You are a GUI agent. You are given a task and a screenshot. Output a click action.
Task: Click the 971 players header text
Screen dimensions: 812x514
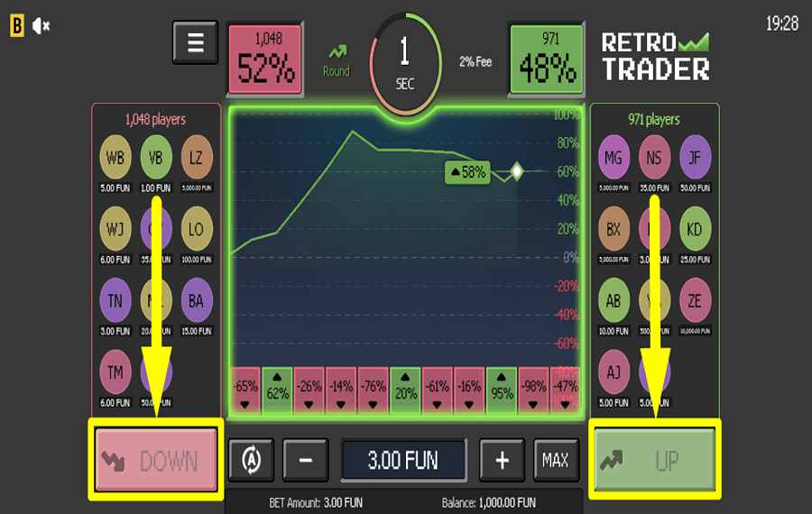coord(654,120)
